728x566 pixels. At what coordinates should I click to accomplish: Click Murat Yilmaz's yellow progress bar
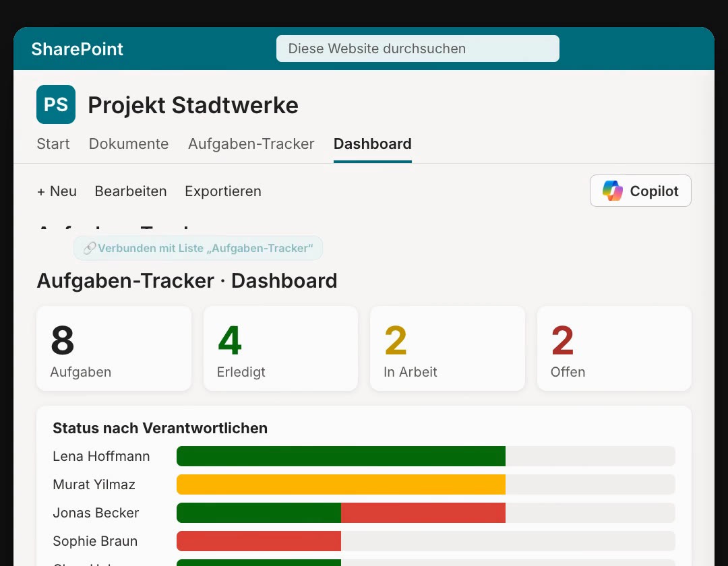coord(341,484)
